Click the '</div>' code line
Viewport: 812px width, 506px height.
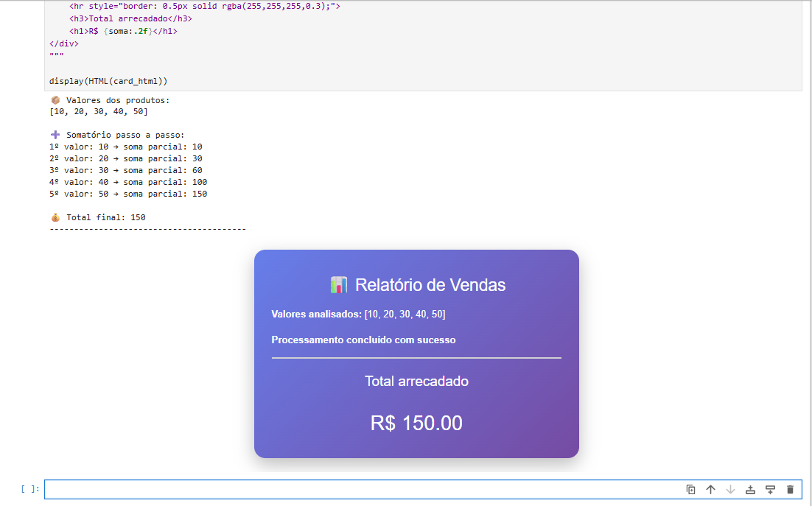(63, 43)
